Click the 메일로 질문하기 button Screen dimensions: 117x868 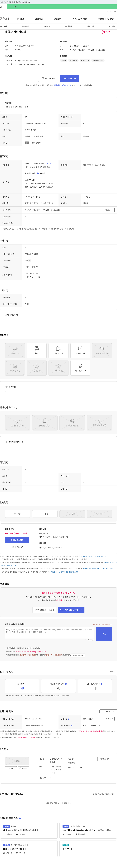pos(78,655)
